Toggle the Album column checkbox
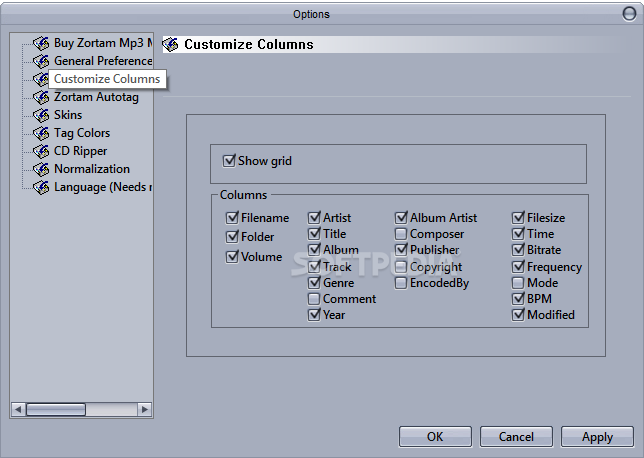Screen dimensions: 644x458 tap(314, 250)
